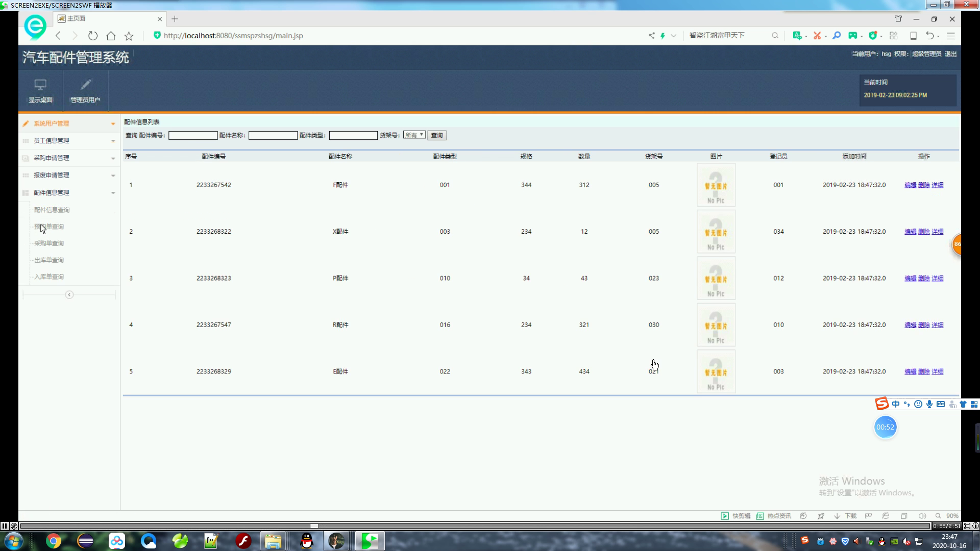Click 退出 logout link
This screenshot has width=980, height=551.
[x=950, y=54]
